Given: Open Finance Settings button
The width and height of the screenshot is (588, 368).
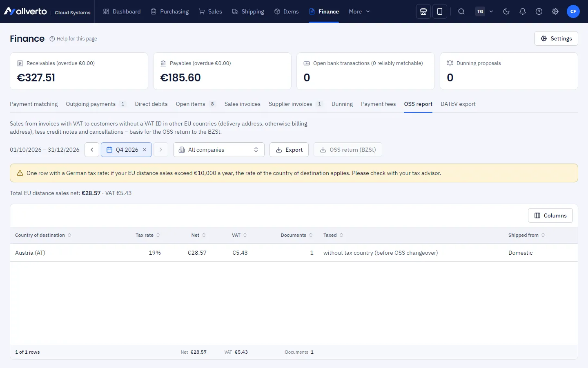Looking at the screenshot, I should (x=556, y=38).
